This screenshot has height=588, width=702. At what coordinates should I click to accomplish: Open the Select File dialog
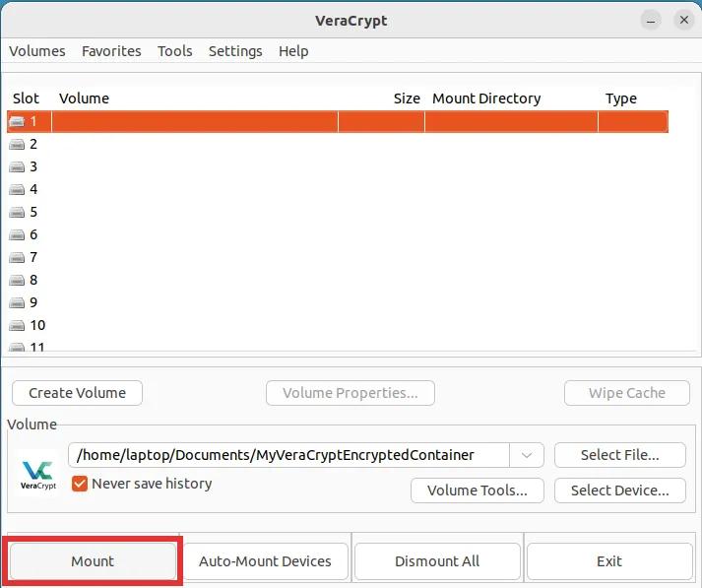point(620,455)
